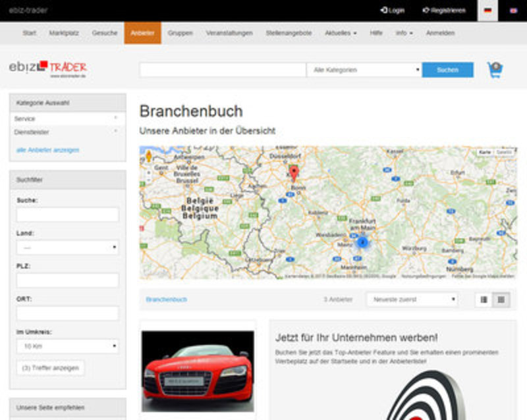Expand the Aktuelles dropdown menu
527x420 pixels.
click(341, 33)
